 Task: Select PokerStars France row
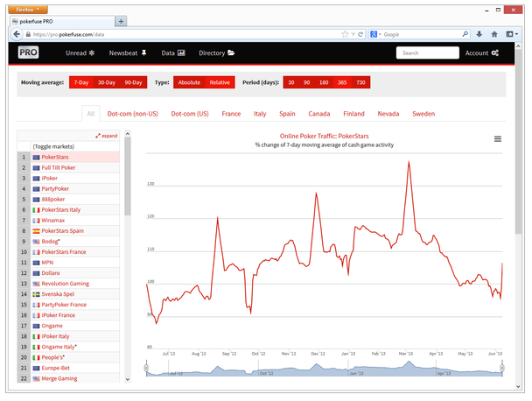[68, 251]
